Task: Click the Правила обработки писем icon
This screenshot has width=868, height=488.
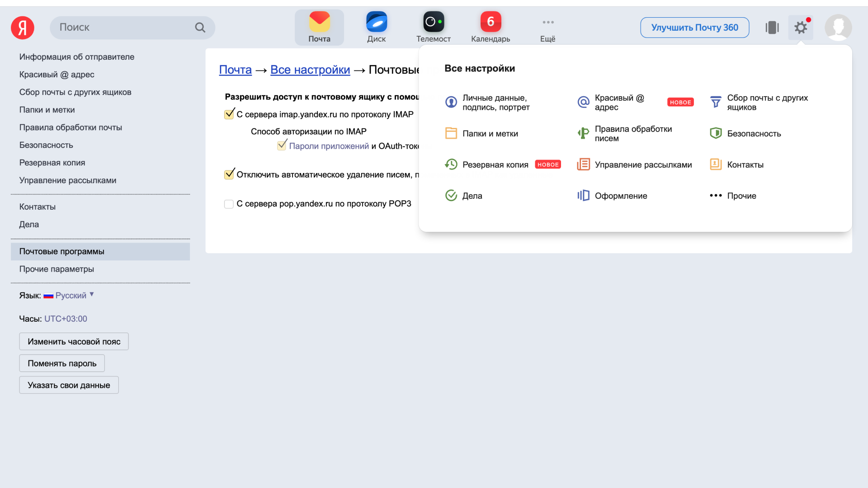Action: click(x=584, y=133)
